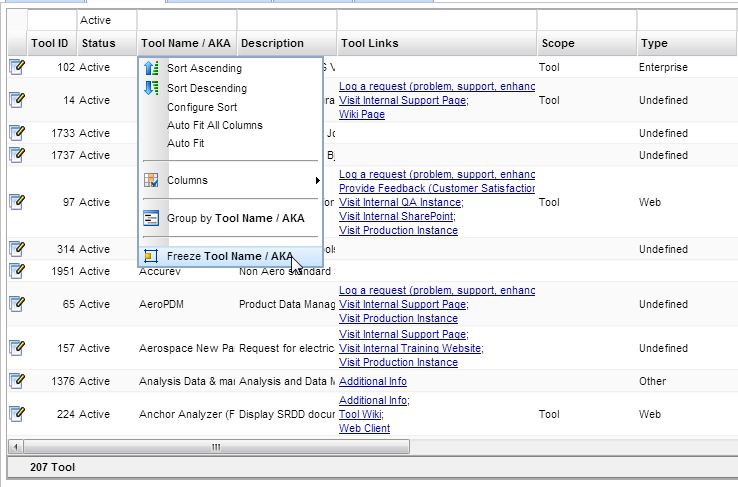
Task: Click the Web Client link
Action: click(364, 429)
